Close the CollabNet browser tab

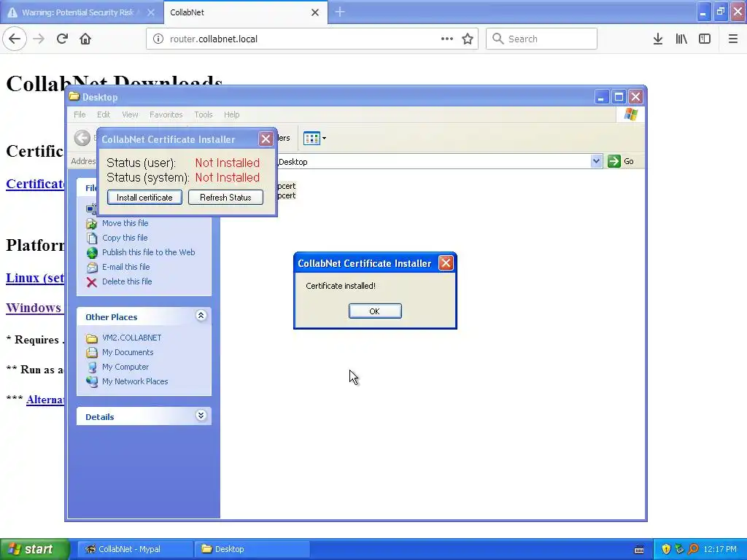point(315,12)
